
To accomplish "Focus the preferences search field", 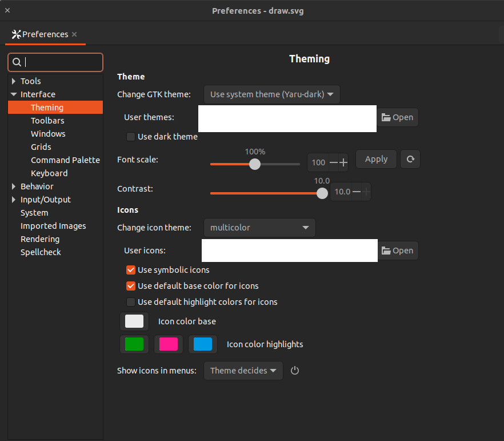I will (x=55, y=62).
